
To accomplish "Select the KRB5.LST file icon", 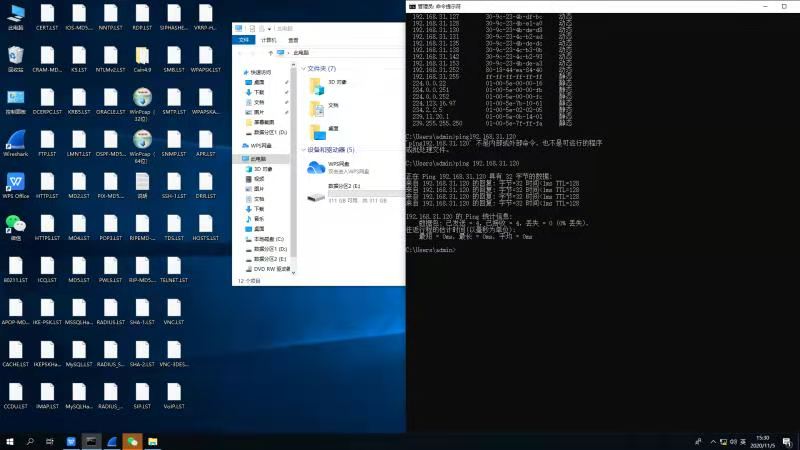I will (x=79, y=101).
